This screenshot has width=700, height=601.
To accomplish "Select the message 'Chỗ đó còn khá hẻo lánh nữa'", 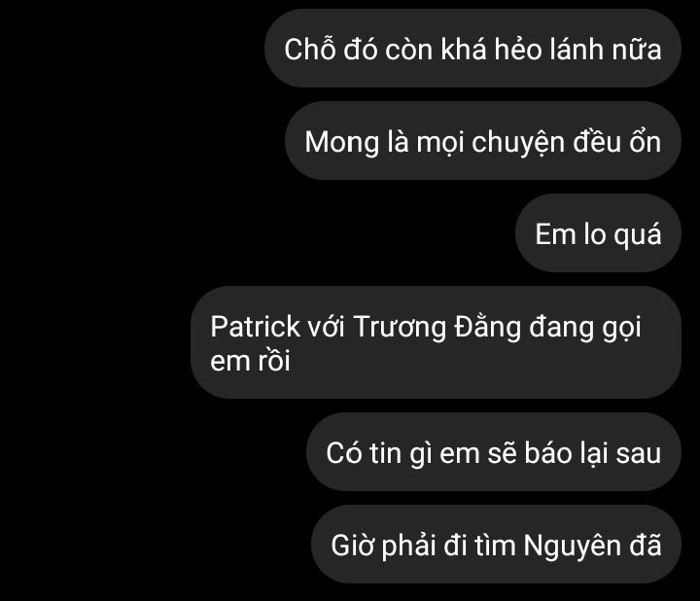I will pos(472,49).
